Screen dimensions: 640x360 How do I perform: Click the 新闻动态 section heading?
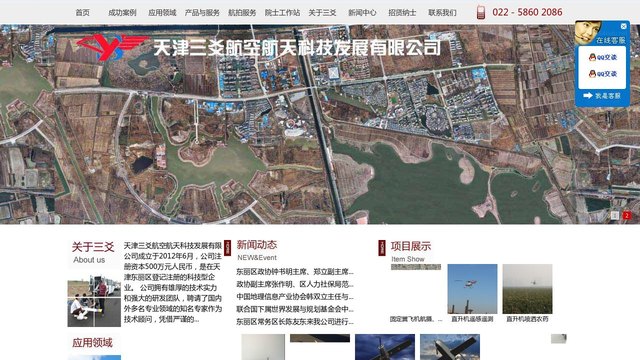click(257, 245)
